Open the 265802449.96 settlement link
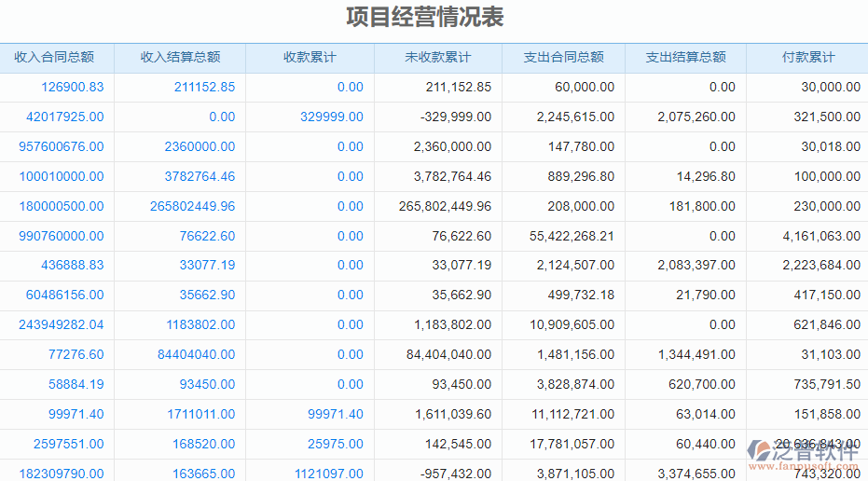The width and height of the screenshot is (868, 481). (192, 206)
